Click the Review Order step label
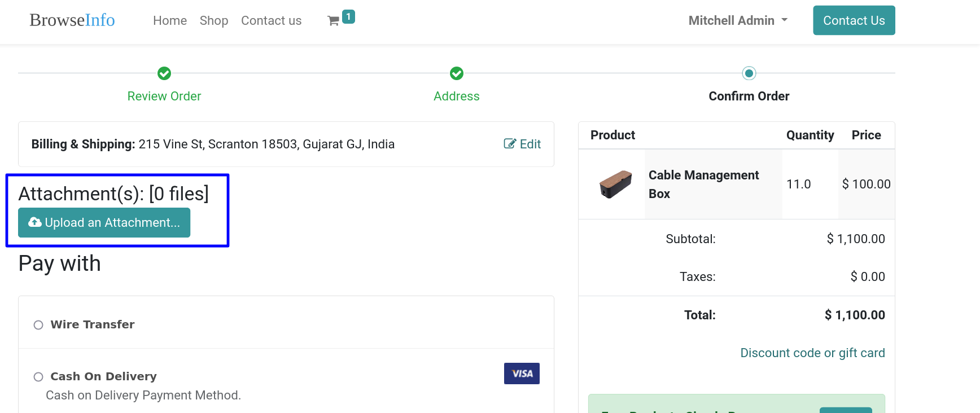Screen dimensions: 980x413 pyautogui.click(x=164, y=96)
